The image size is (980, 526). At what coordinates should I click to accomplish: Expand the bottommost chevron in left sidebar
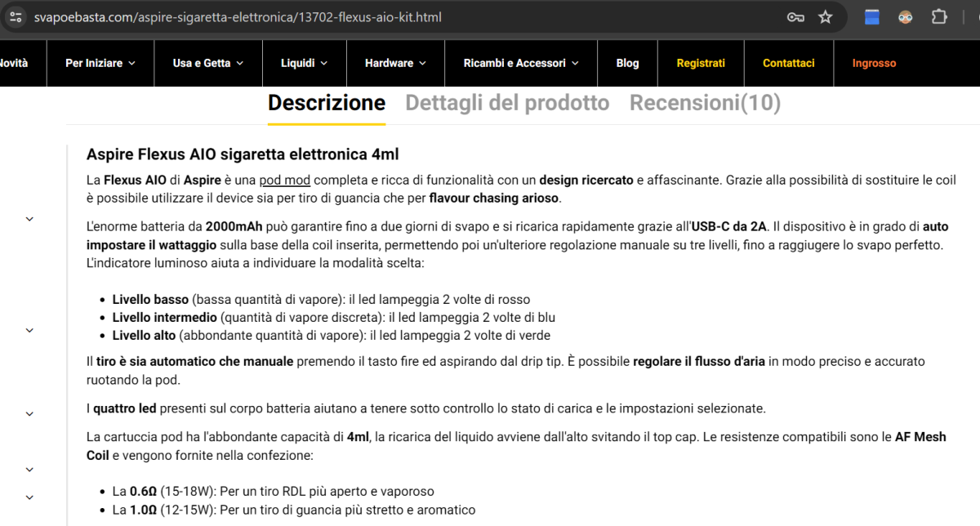pyautogui.click(x=29, y=497)
